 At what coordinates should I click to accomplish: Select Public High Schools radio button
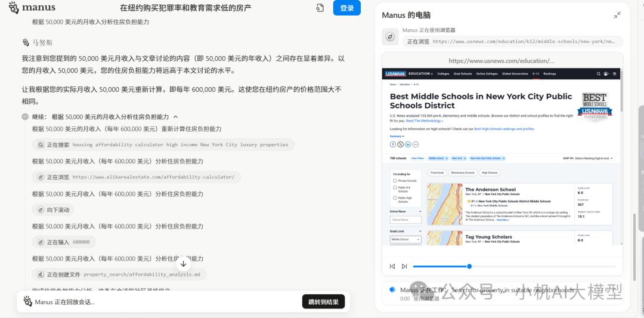395,198
